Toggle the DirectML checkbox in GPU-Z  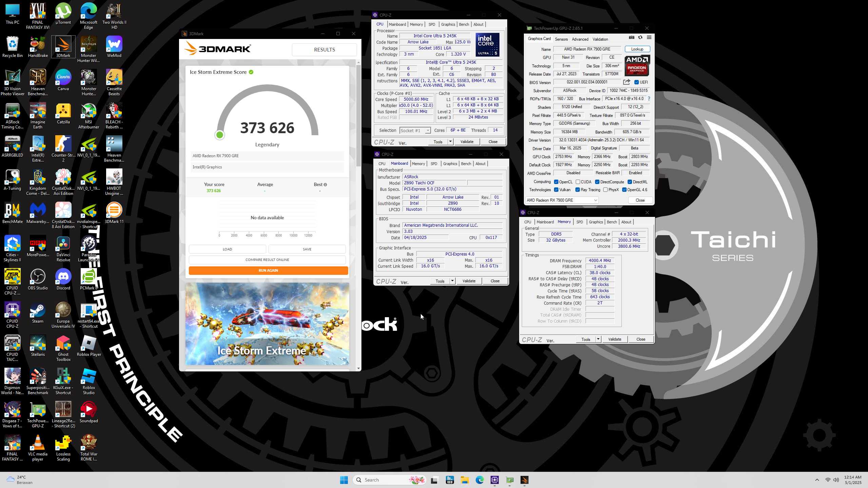pyautogui.click(x=630, y=182)
